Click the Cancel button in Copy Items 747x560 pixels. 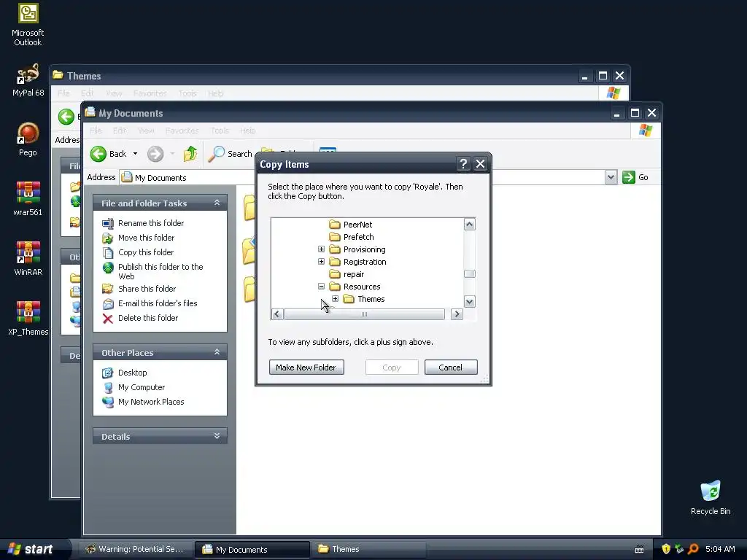coord(451,367)
